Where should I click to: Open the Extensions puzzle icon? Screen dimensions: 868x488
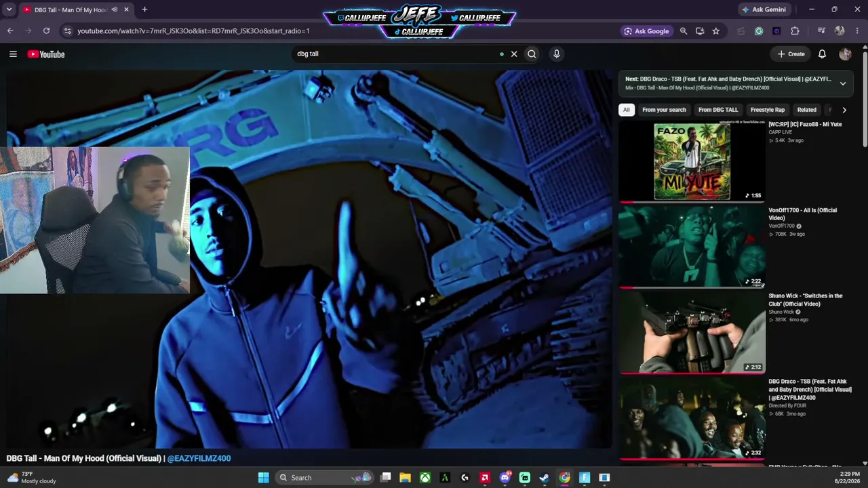pos(795,30)
